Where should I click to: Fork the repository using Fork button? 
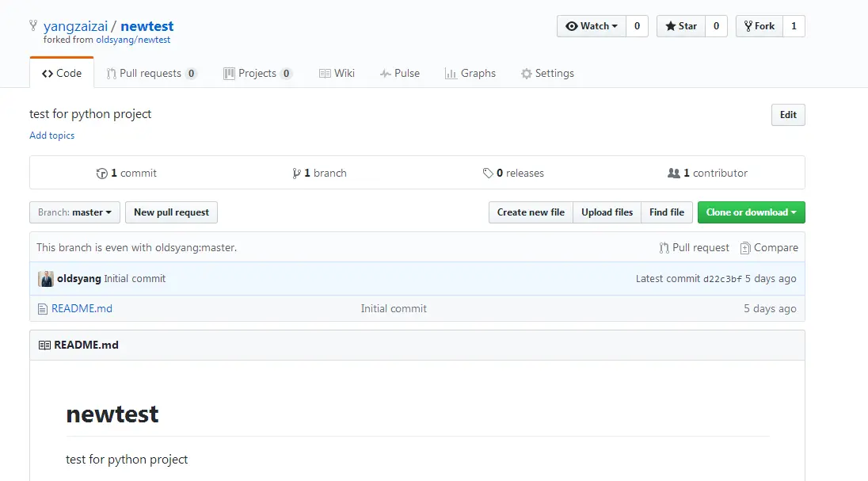[759, 26]
